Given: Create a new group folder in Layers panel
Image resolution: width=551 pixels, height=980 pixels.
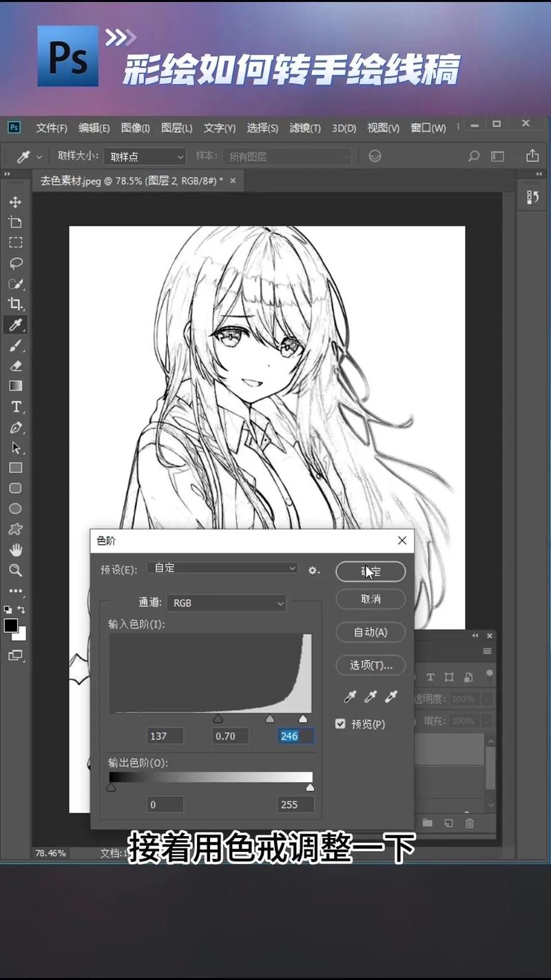Looking at the screenshot, I should 428,823.
